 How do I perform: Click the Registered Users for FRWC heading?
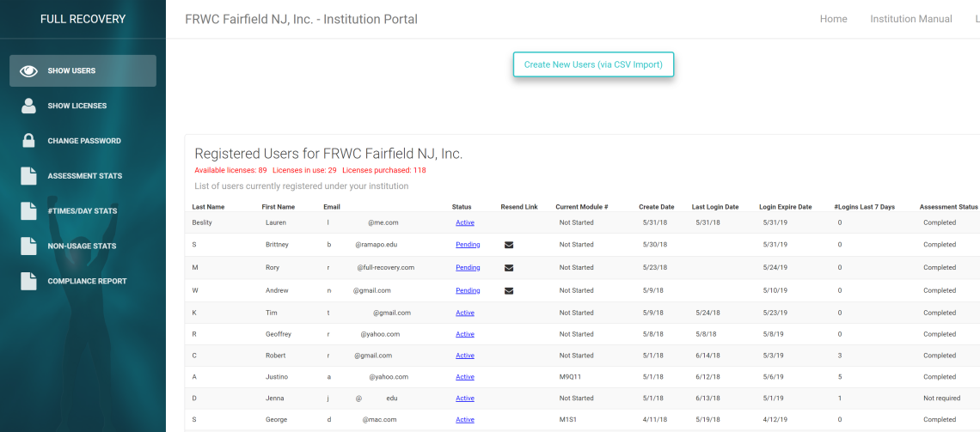328,154
